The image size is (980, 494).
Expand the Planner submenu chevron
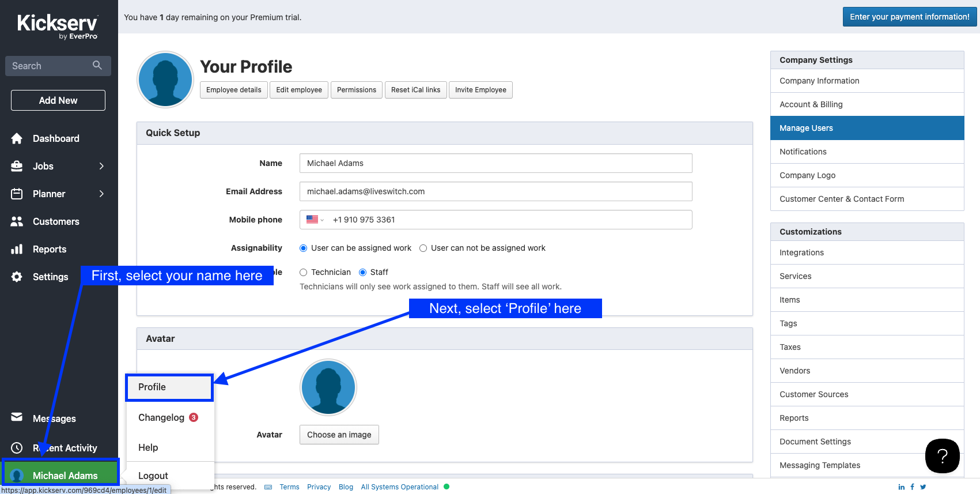[x=101, y=194]
